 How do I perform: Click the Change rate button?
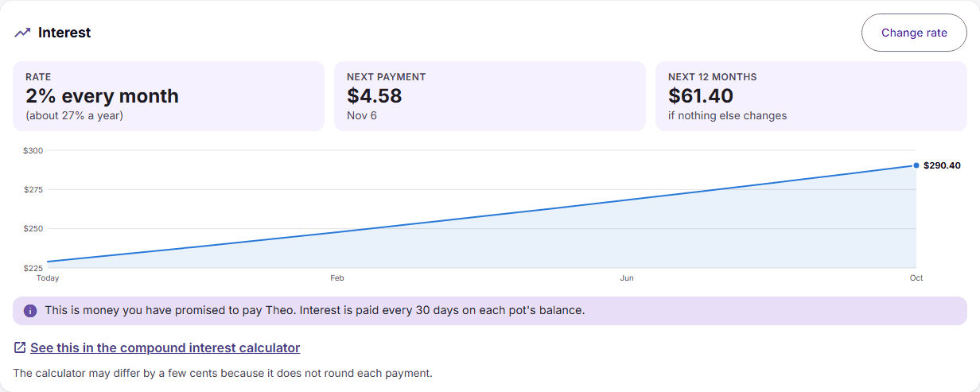(x=914, y=33)
